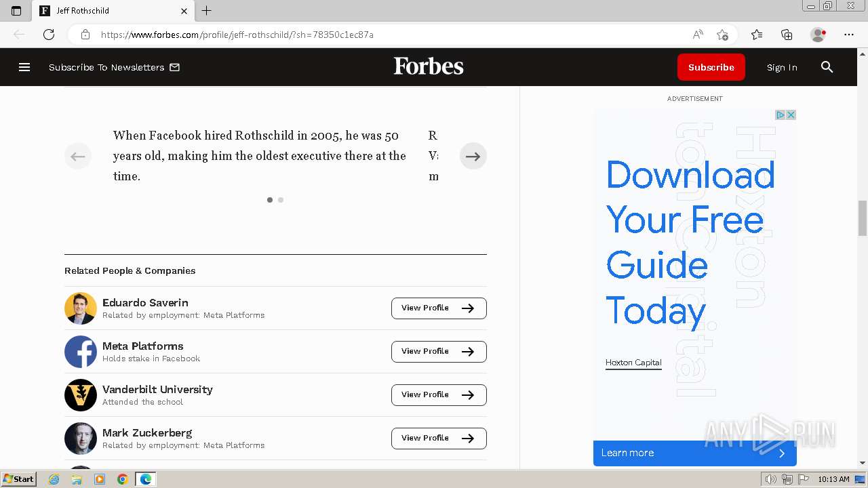Image resolution: width=868 pixels, height=488 pixels.
Task: Open Vanderbilt University name link
Action: tap(157, 389)
